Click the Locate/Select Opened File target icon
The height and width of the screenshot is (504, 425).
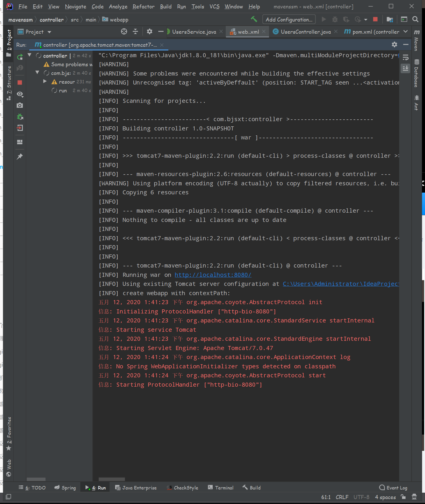[x=124, y=32]
